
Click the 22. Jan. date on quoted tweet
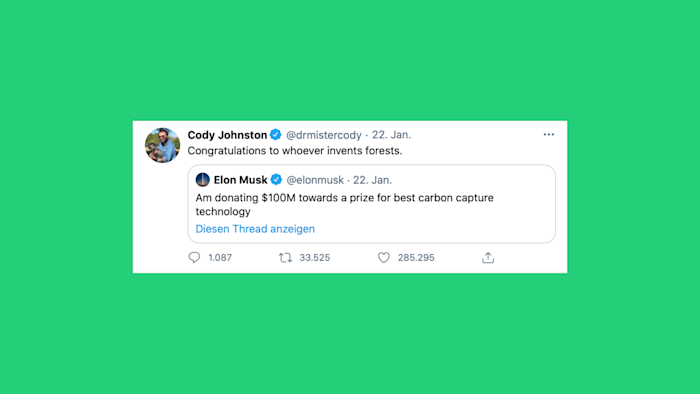coord(372,180)
